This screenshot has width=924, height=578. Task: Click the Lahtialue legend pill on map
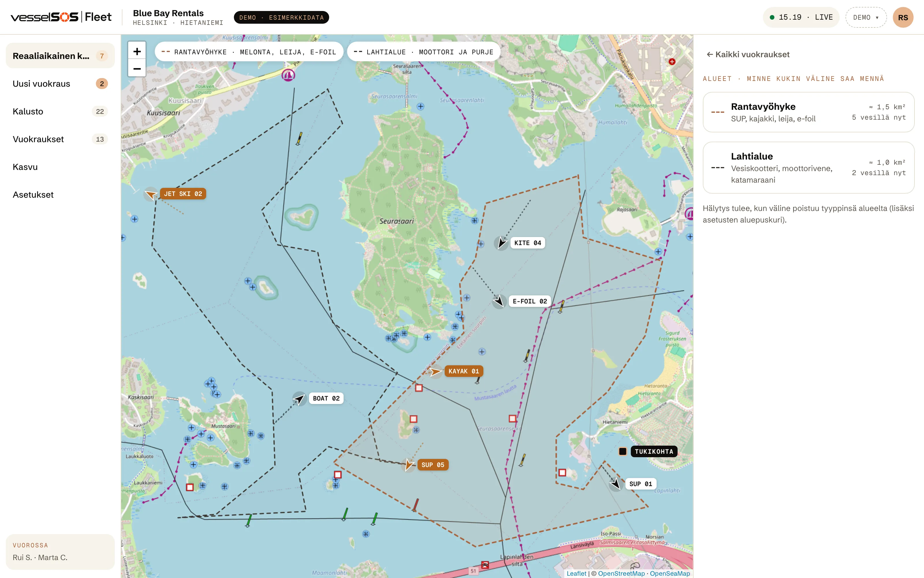point(423,52)
